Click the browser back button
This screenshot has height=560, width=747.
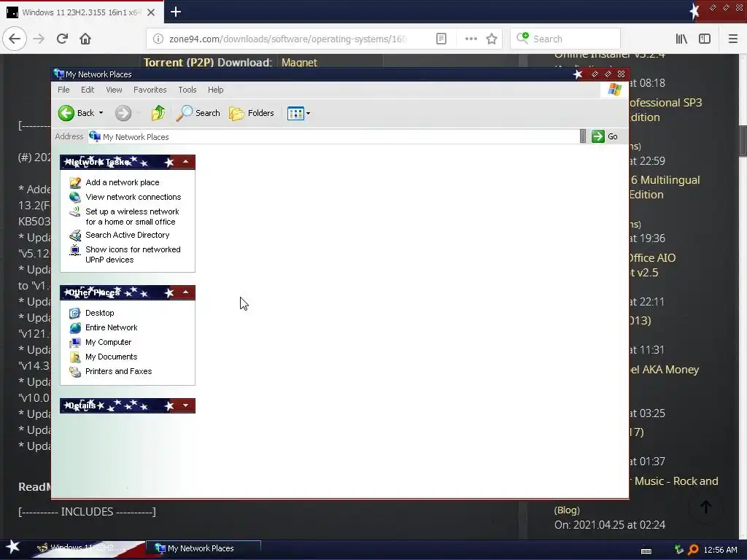pyautogui.click(x=15, y=39)
